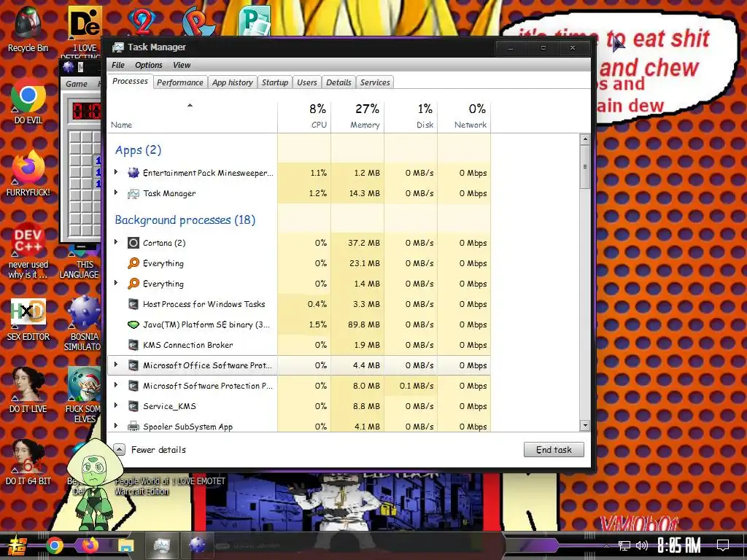747x560 pixels.
Task: Click the Task Manager taskbar button
Action: pos(162,545)
